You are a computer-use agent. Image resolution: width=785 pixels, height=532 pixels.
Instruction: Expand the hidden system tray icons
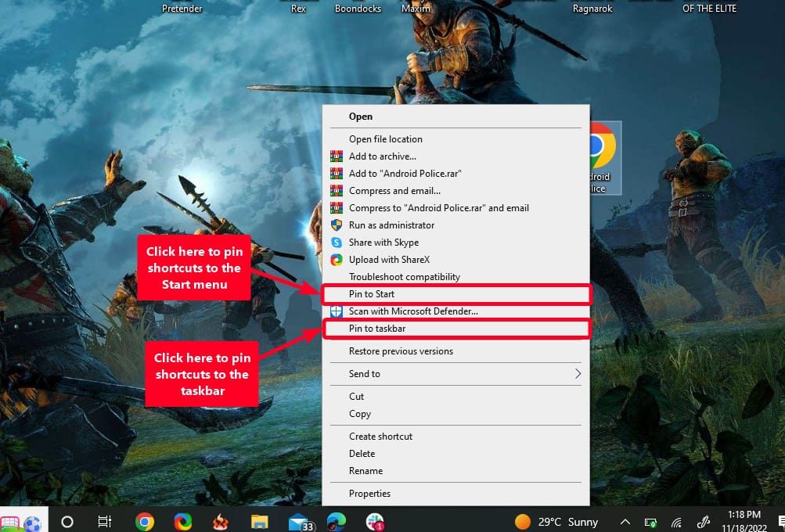coord(625,522)
